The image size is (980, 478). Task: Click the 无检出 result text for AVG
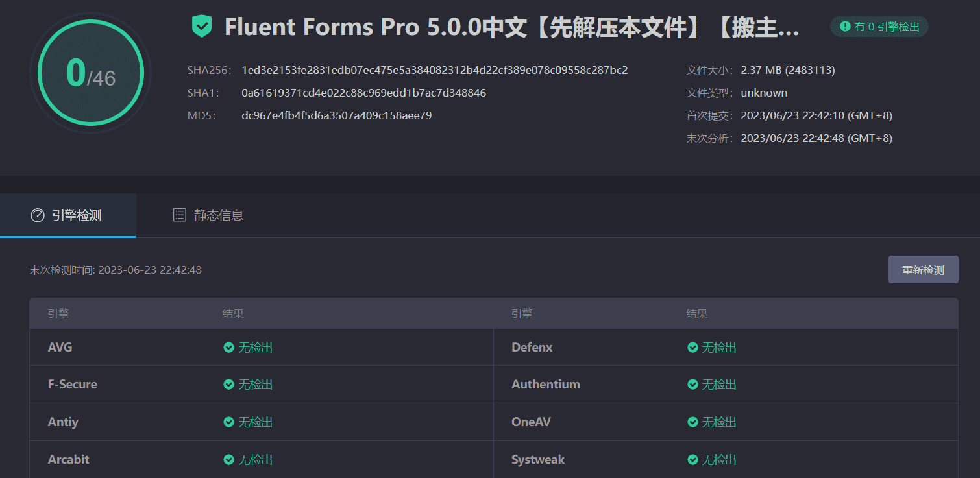tap(256, 348)
